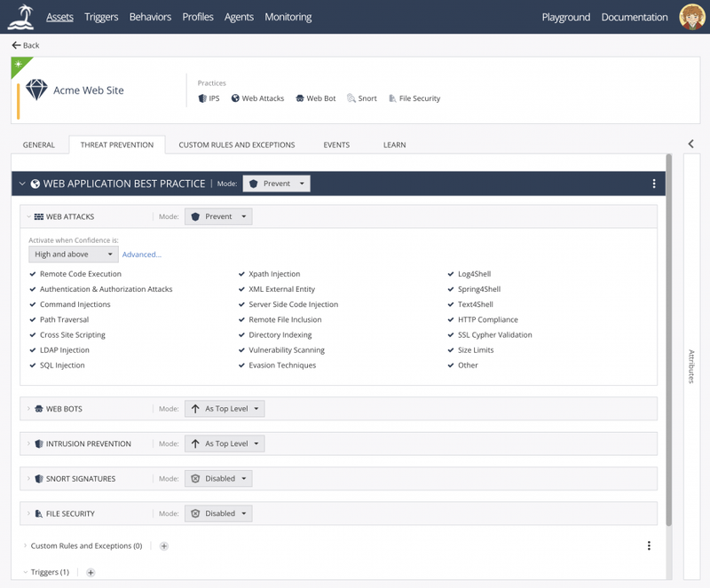The width and height of the screenshot is (710, 588).
Task: Click the vertical content scrollbar
Action: pos(669,340)
